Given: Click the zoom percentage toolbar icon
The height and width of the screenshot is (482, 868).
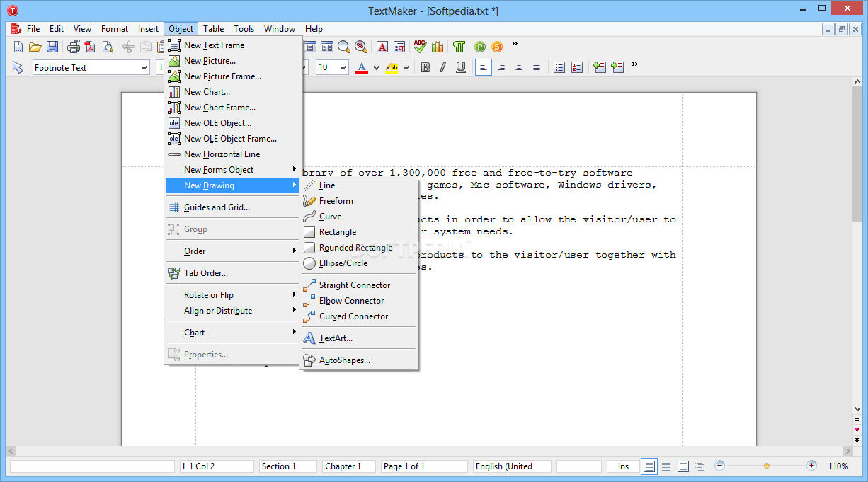Looking at the screenshot, I should [x=361, y=47].
